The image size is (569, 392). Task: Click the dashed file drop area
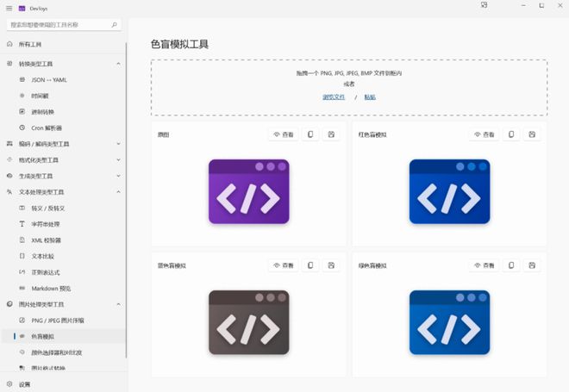349,87
